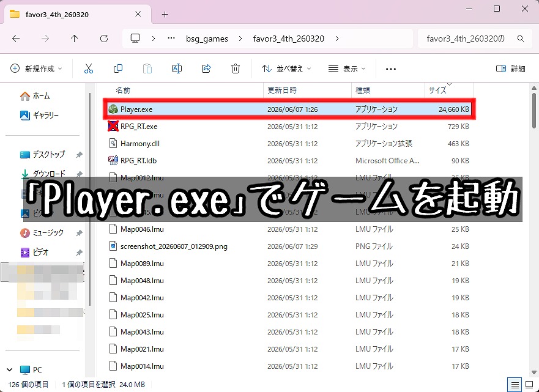539x392 pixels.
Task: Toggle the Details (詳細) pane
Action: coord(511,68)
